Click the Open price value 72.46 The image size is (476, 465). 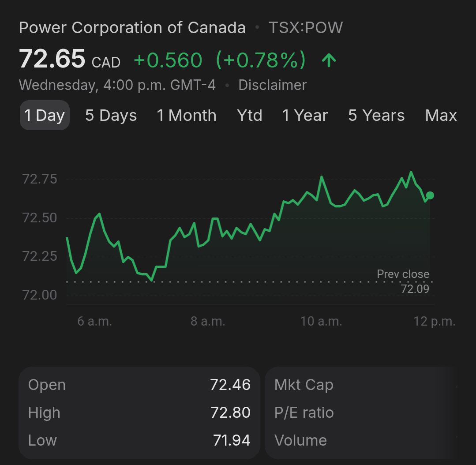(230, 385)
